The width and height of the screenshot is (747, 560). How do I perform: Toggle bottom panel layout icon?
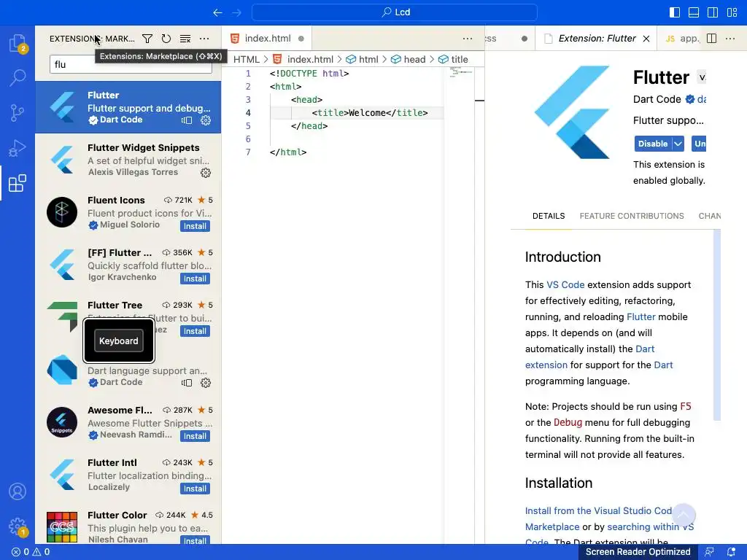[x=694, y=12]
